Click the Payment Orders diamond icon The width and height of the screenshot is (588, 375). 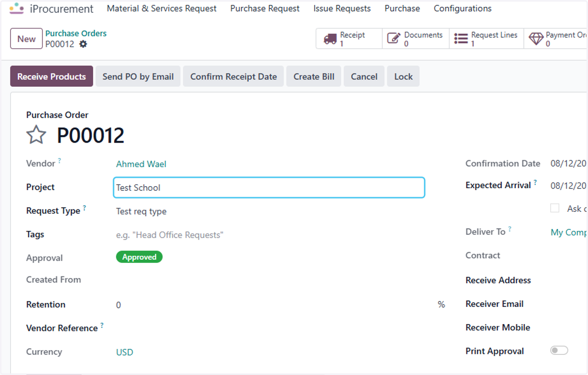pyautogui.click(x=536, y=39)
